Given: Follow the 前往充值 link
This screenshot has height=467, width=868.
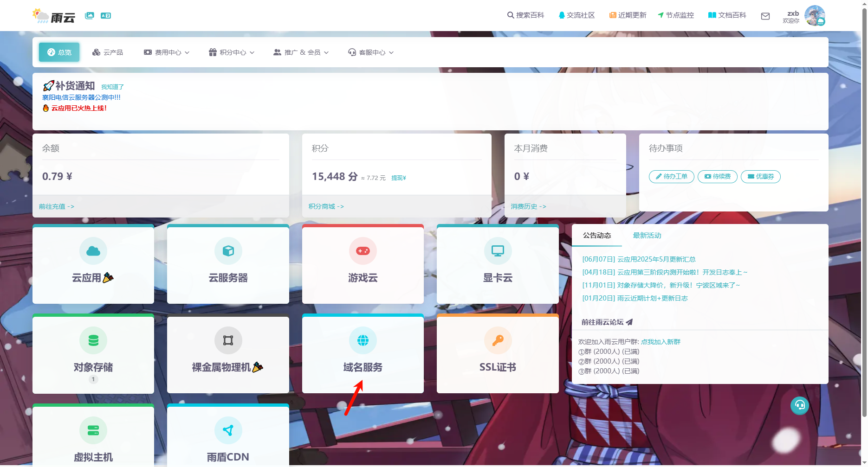Looking at the screenshot, I should point(56,206).
